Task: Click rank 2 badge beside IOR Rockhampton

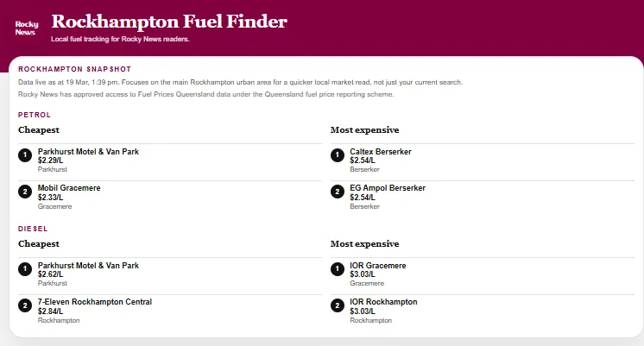Action: (x=338, y=305)
